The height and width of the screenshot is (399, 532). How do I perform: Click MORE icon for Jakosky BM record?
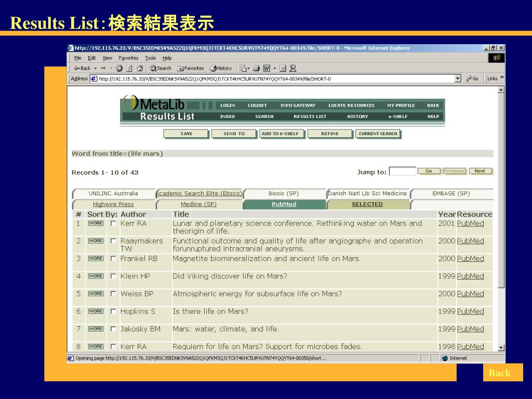click(96, 329)
